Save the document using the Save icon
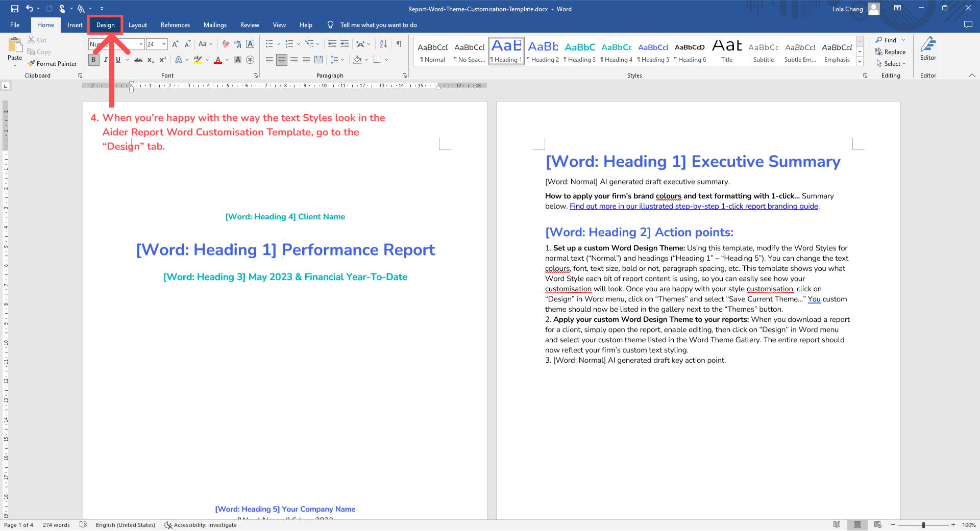Screen dimensions: 980x531 (x=15, y=9)
